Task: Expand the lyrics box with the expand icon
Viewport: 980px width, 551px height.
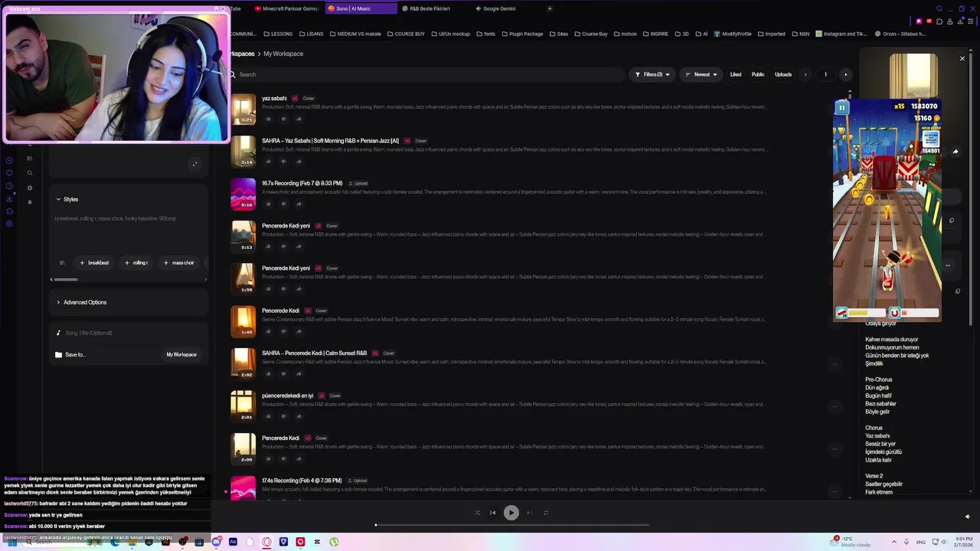Action: pos(194,164)
